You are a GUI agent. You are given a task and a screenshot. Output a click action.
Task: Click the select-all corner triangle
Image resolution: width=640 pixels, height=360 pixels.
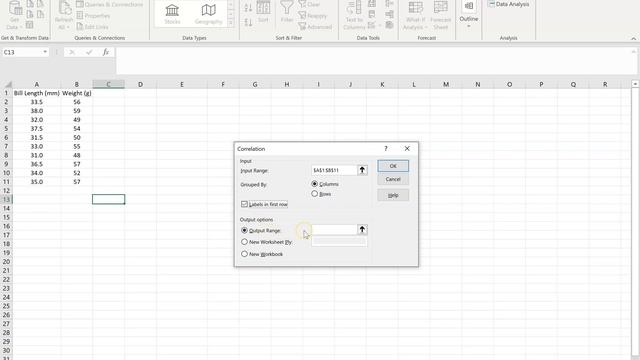(x=8, y=84)
